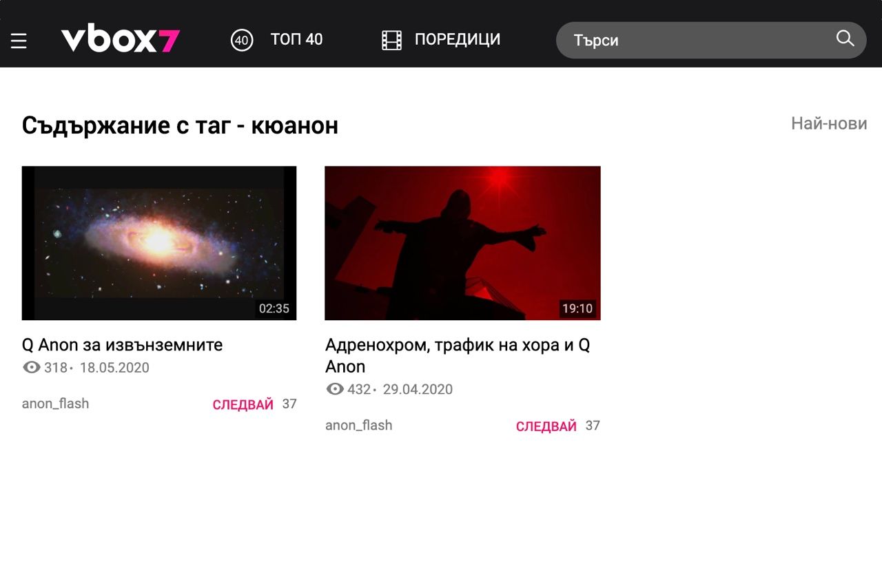This screenshot has height=588, width=882.
Task: Click the magnifying glass search icon
Action: (845, 39)
